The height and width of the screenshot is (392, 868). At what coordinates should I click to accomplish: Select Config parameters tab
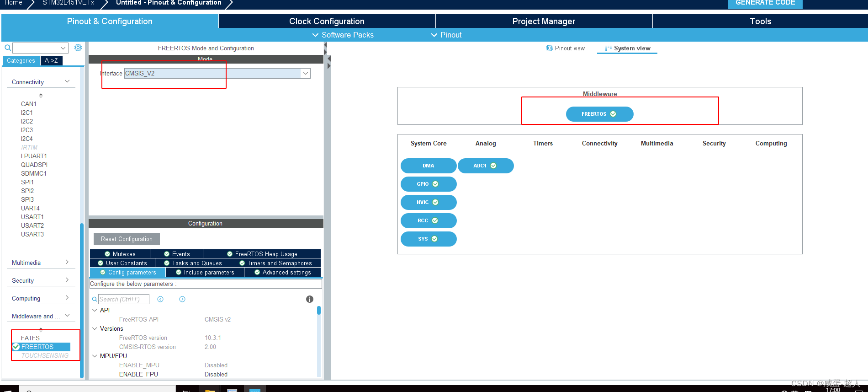(x=128, y=272)
